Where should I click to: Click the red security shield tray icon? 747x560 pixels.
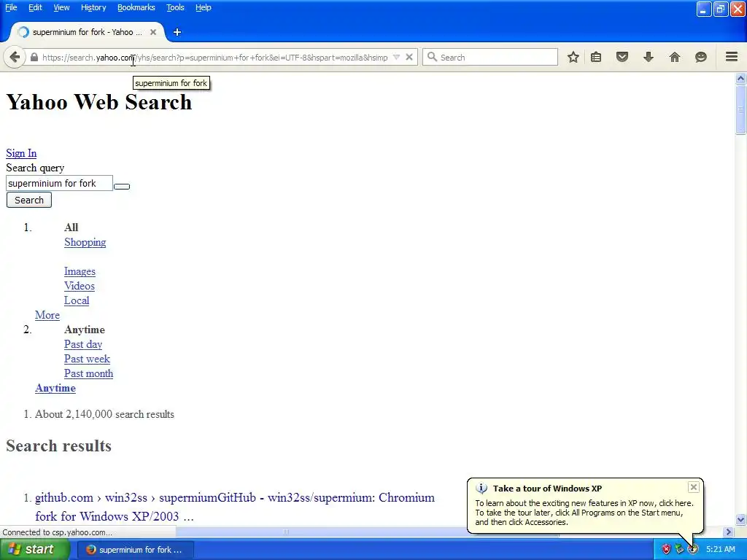(666, 550)
